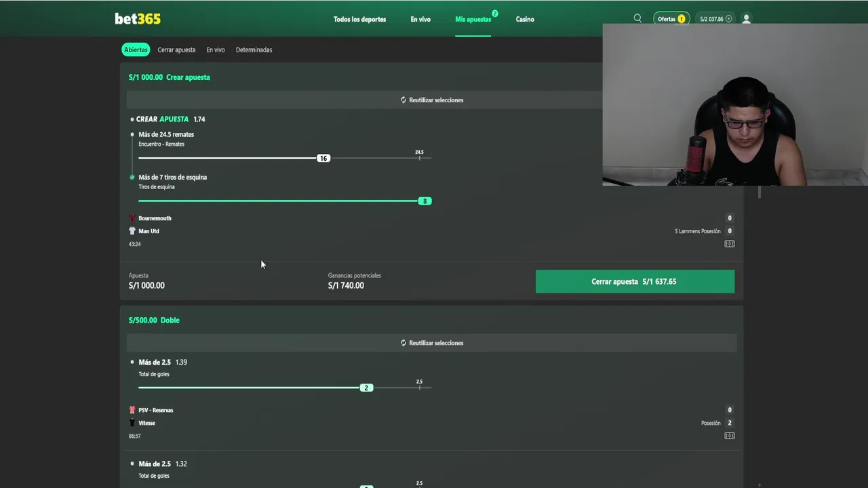Click Más de 2.5 1.32 selection
Viewport: 868px width, 488px height.
click(x=163, y=464)
